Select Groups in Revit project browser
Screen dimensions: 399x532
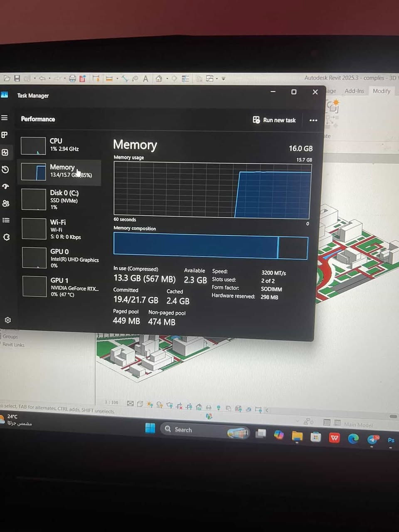[x=10, y=337]
